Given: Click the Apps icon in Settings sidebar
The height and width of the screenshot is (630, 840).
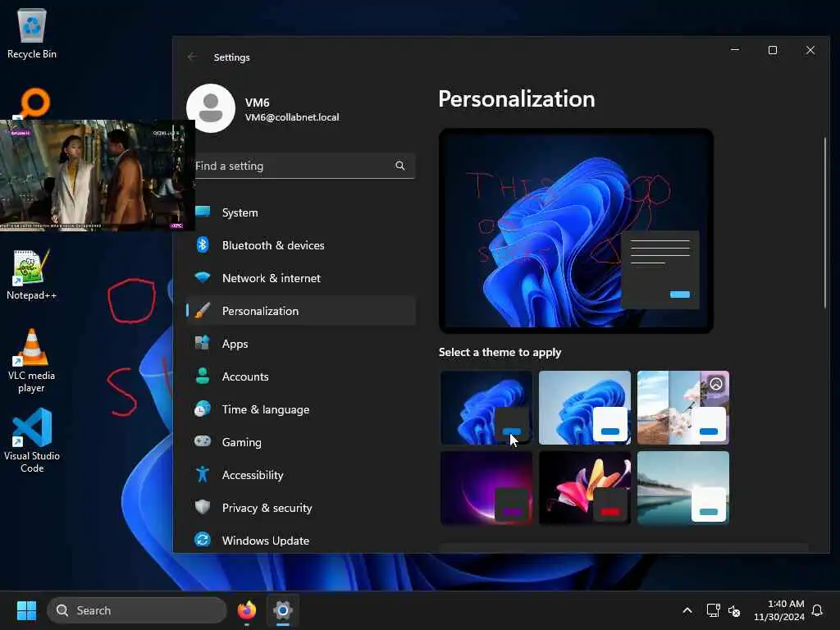Looking at the screenshot, I should (x=203, y=343).
